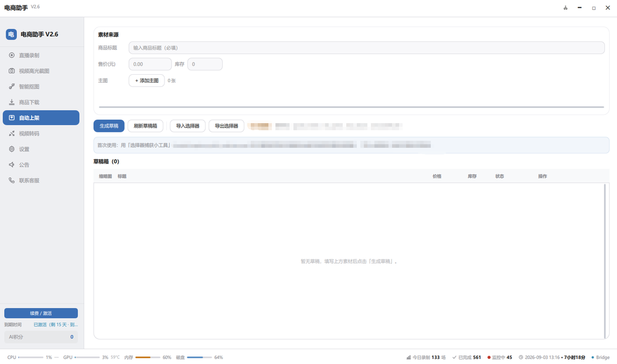
Task: Open 联系客服 support page
Action: (x=41, y=180)
